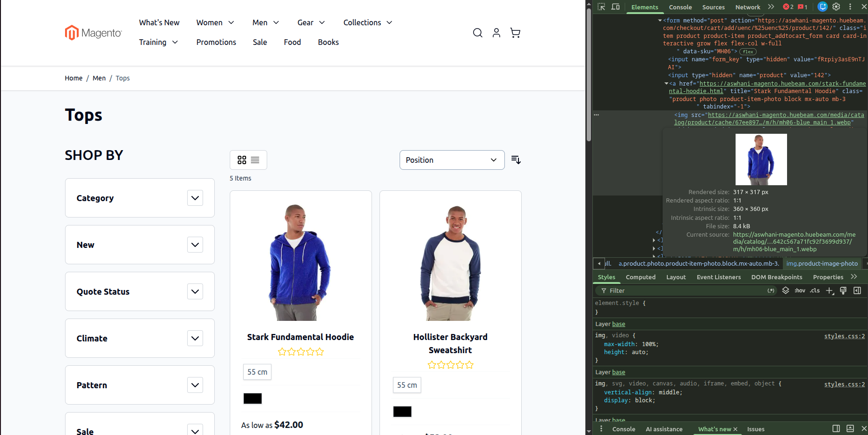Toggle rendering emulations paintbrush icon
868x435 pixels.
[x=843, y=290]
